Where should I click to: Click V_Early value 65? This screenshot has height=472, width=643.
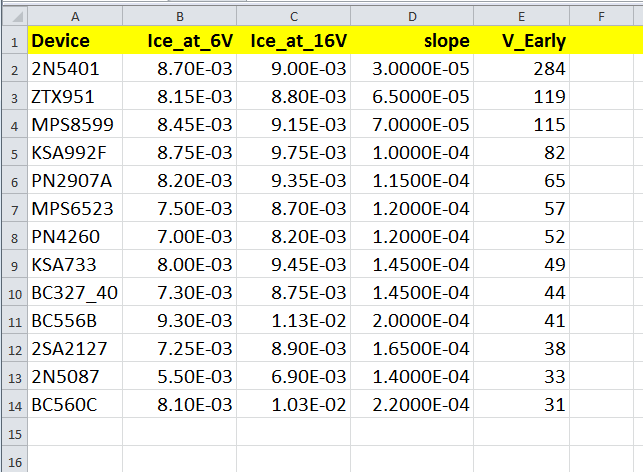(522, 180)
